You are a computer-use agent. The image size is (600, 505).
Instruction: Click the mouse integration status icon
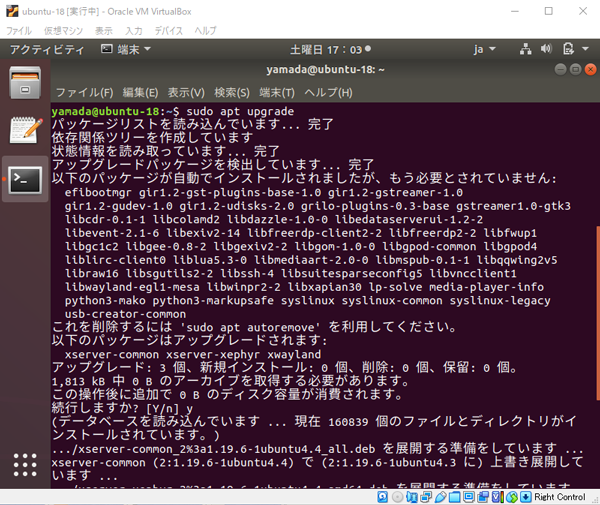click(512, 497)
